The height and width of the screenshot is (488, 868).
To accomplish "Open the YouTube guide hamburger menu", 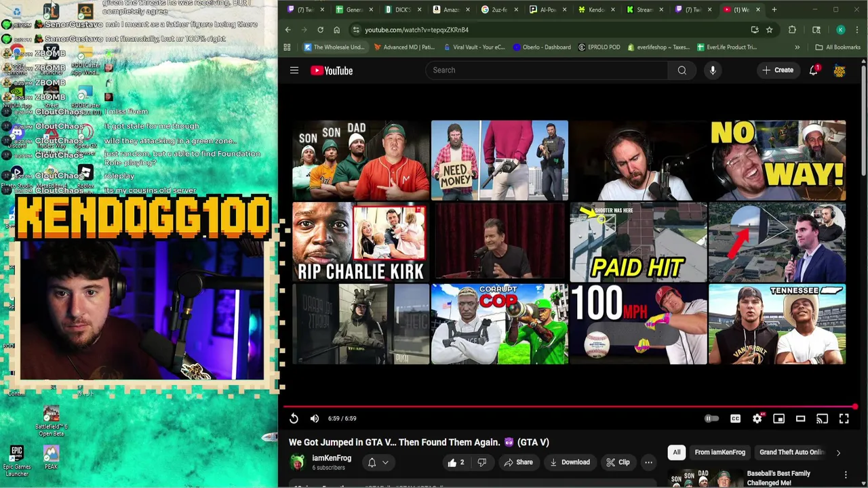I will [294, 70].
